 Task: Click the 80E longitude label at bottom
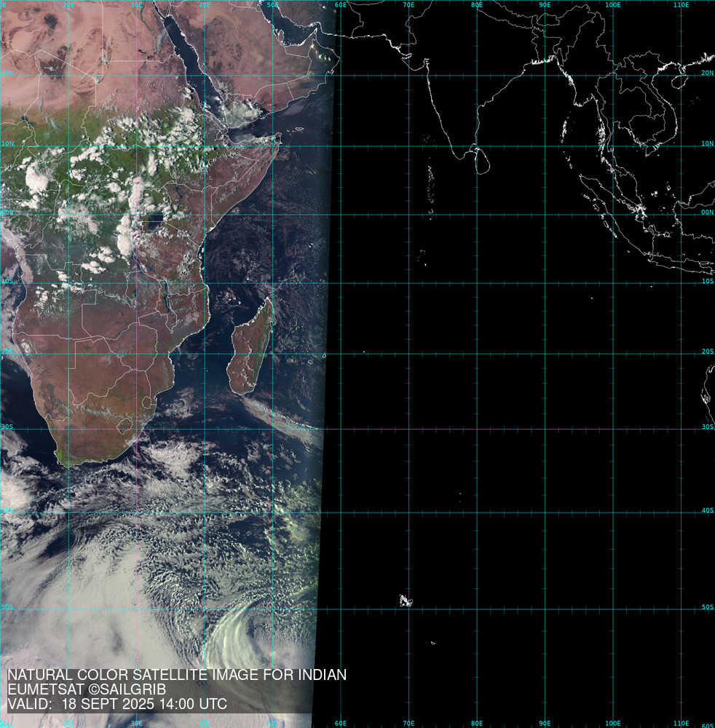click(477, 723)
